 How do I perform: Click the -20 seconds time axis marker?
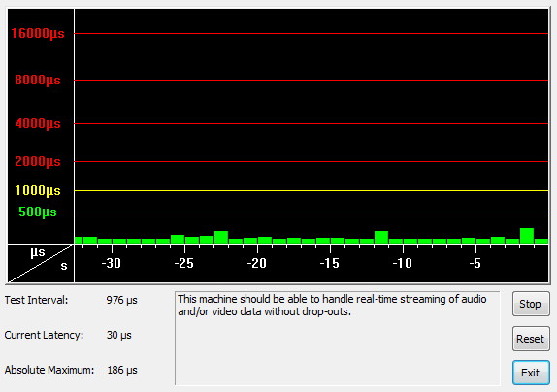[257, 264]
